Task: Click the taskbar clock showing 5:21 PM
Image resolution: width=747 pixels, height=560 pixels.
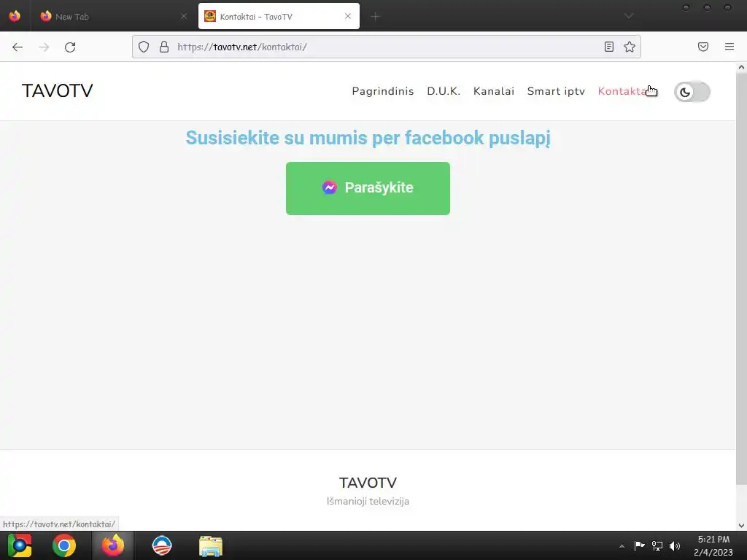Action: point(713,545)
